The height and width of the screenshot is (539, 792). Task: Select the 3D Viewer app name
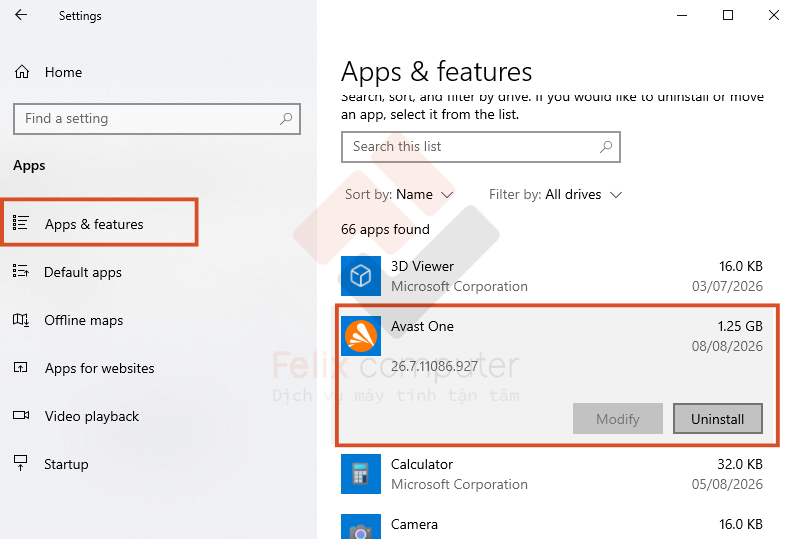pos(422,266)
